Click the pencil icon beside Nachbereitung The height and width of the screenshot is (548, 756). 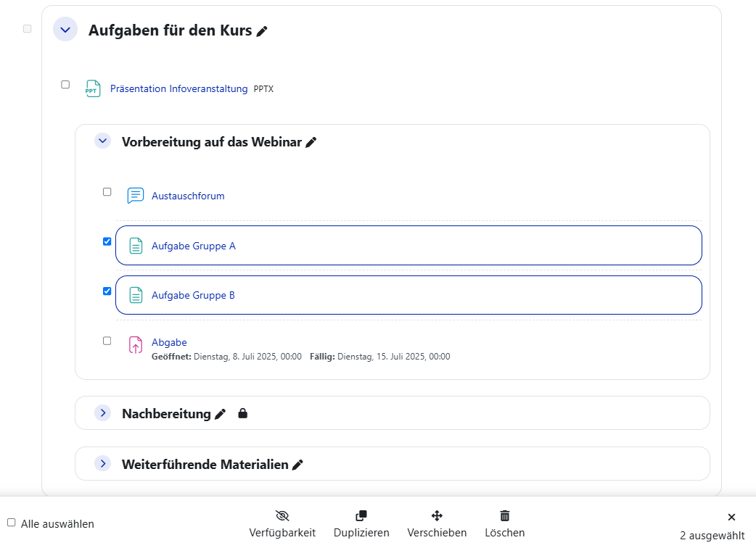pyautogui.click(x=221, y=414)
